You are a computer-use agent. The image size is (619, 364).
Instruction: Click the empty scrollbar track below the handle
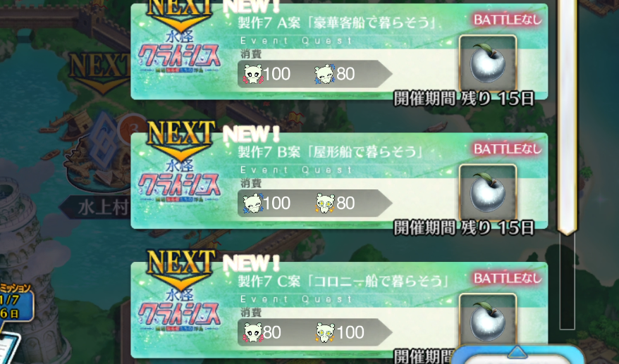pyautogui.click(x=568, y=282)
